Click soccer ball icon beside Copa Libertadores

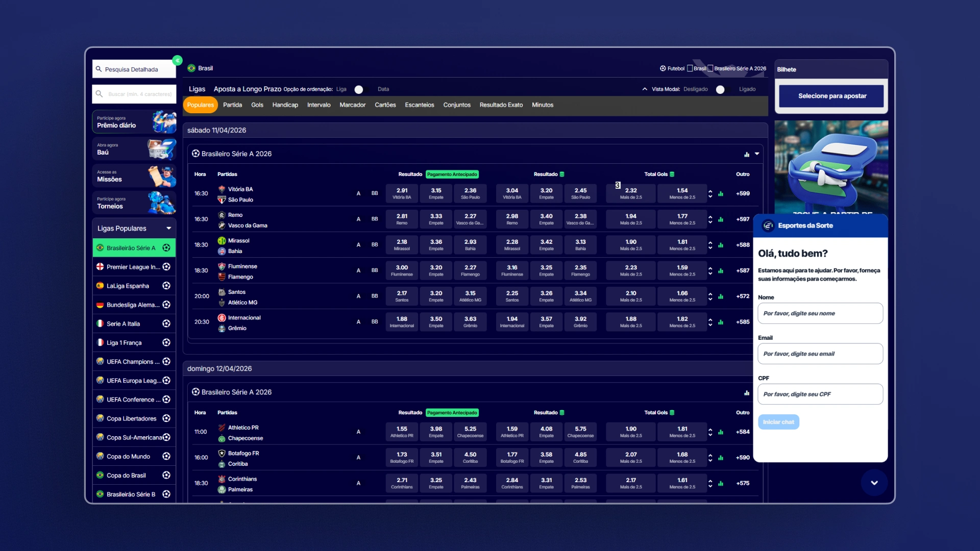[x=166, y=418]
